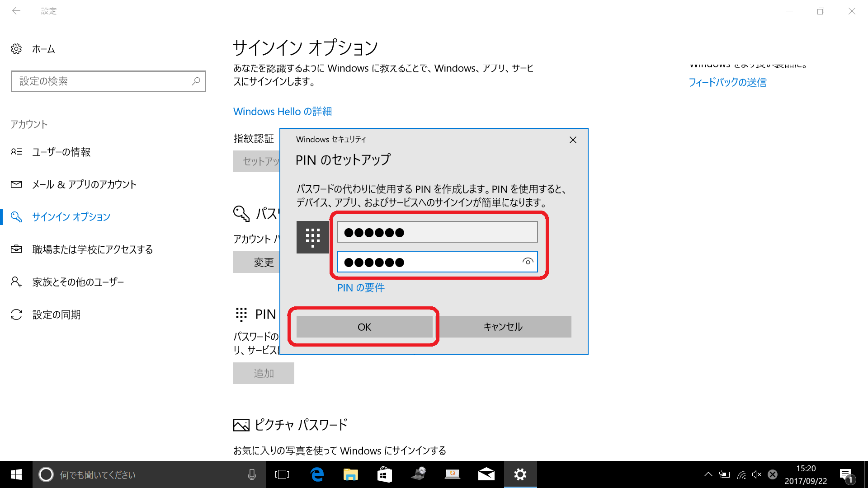
Task: Click the 設定の検索 search field
Action: (x=108, y=81)
